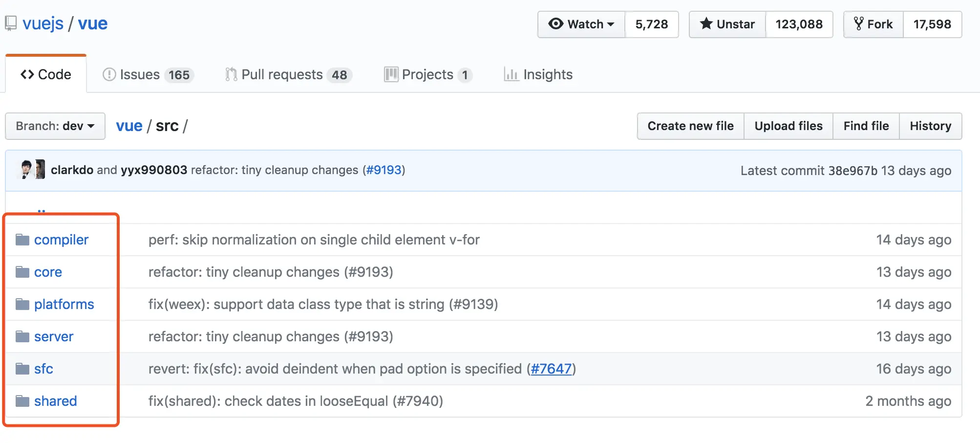Image resolution: width=980 pixels, height=443 pixels.
Task: Click the sfc folder icon
Action: [x=22, y=369]
